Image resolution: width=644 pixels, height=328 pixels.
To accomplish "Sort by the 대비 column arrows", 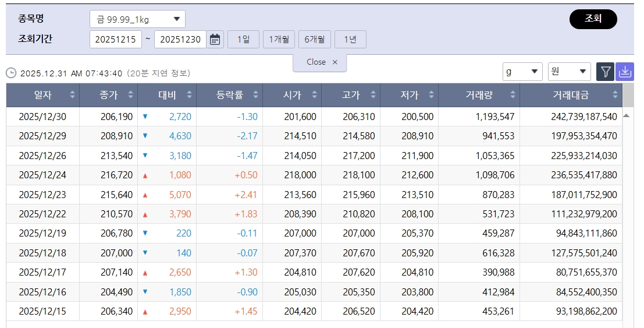I will (189, 94).
